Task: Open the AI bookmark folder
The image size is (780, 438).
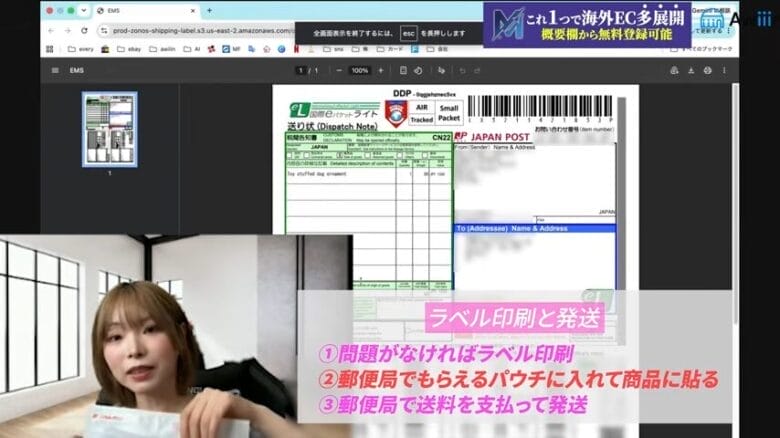Action: 192,49
